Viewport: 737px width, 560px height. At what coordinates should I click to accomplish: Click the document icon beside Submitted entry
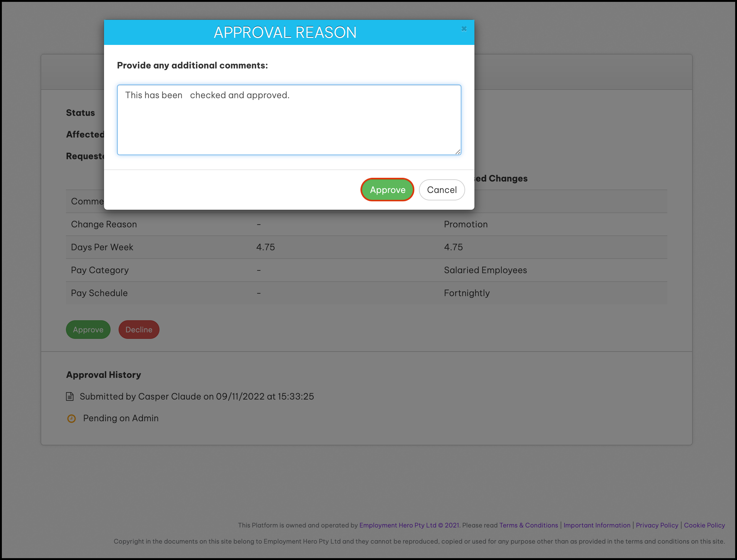(70, 396)
